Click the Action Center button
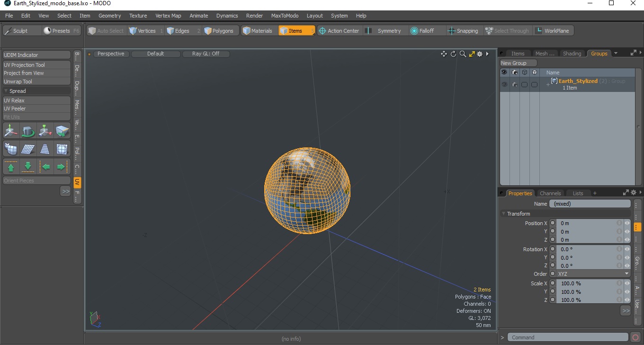The width and height of the screenshot is (644, 345). [339, 31]
